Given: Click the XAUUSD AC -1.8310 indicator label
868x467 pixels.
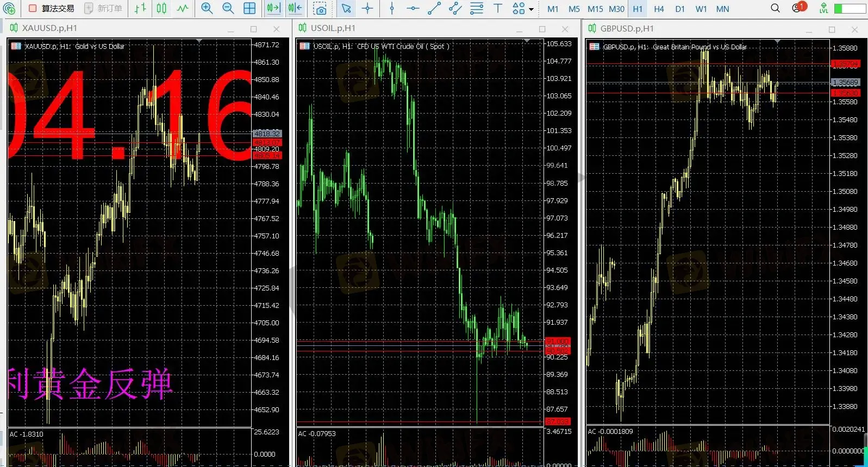Looking at the screenshot, I should [26, 434].
